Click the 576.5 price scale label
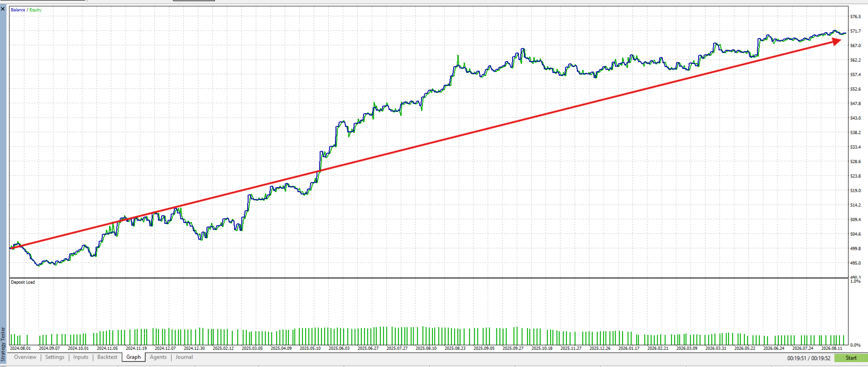This screenshot has height=367, width=868. [855, 17]
